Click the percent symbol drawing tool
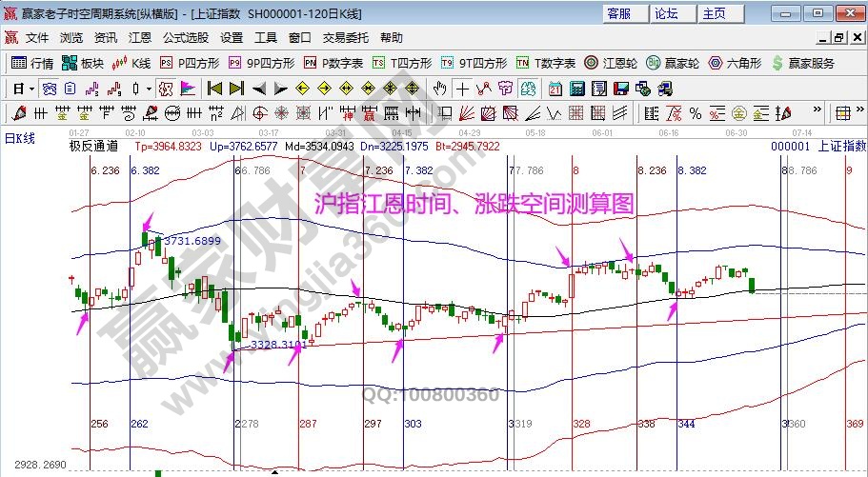Screen dimensions: 868x477 696,113
